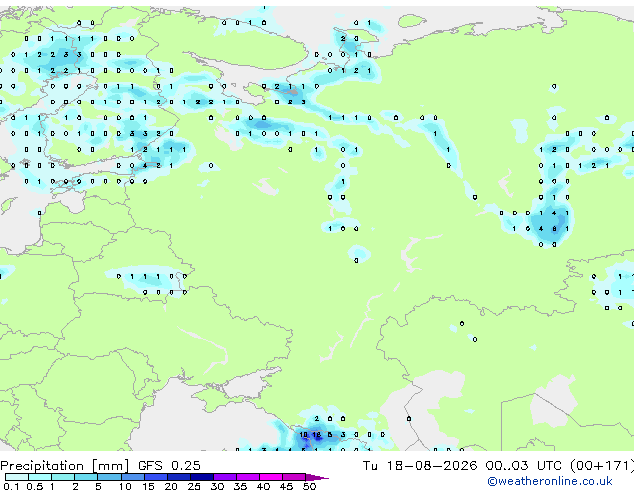The image size is (634, 490).
Task: Click the 0.1–0.5 mm lightest legend swatch
Action: click(x=17, y=477)
